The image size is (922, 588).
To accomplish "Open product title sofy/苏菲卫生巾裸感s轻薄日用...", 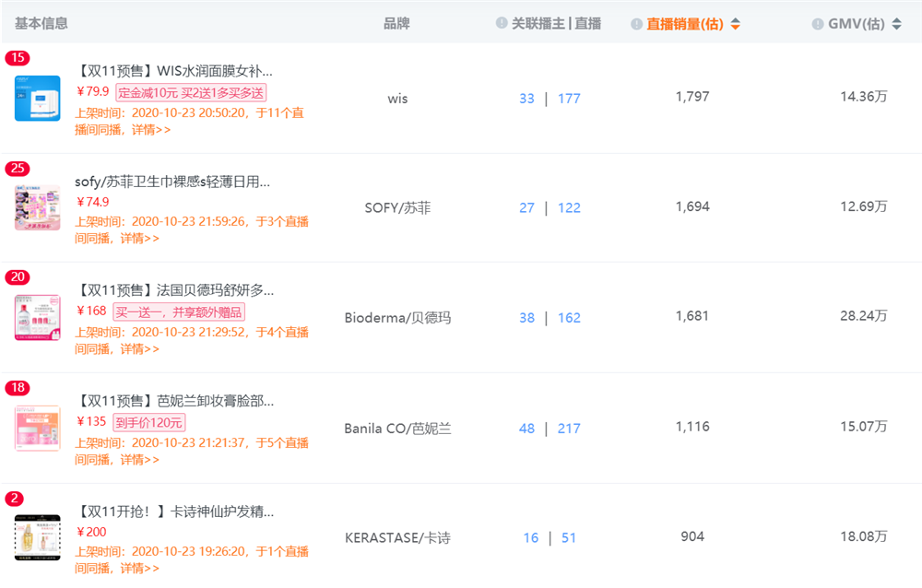I will 174,182.
